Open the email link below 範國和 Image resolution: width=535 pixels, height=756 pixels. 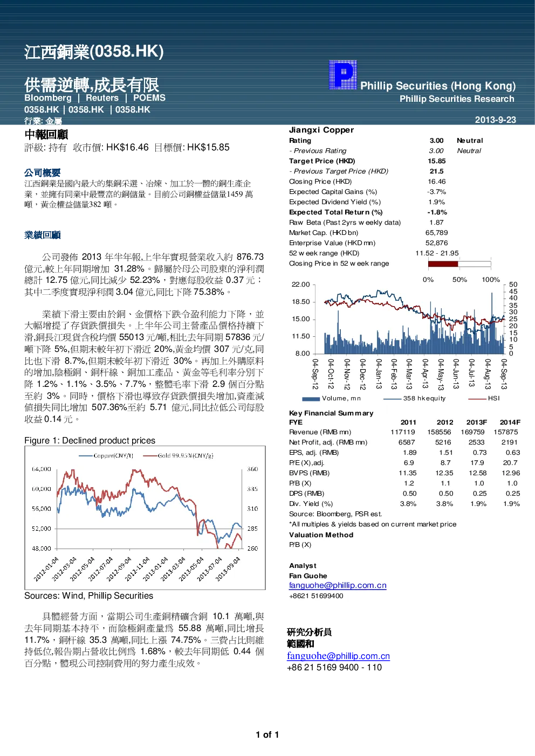pyautogui.click(x=338, y=656)
